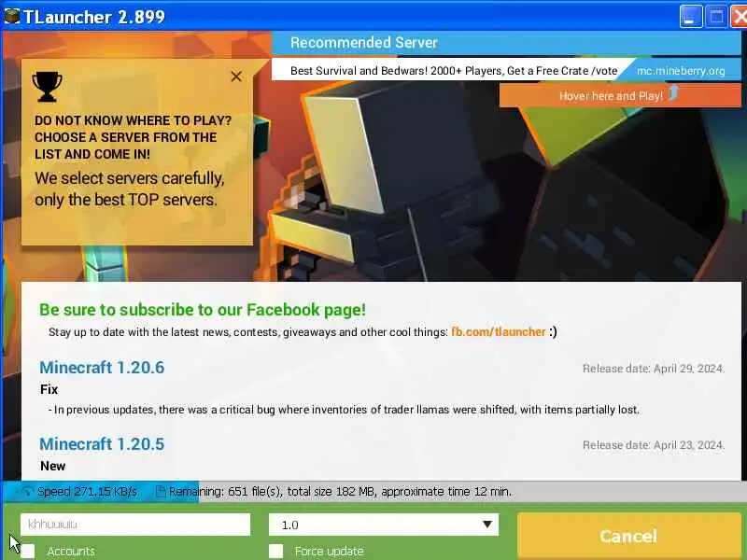This screenshot has width=747, height=560.
Task: Click the version dropdown arrow
Action: (x=486, y=525)
